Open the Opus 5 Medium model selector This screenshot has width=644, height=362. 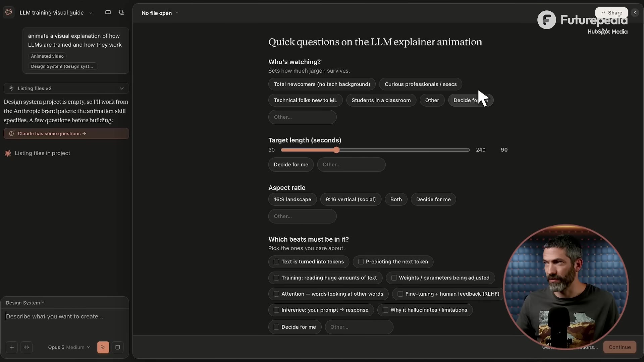tap(69, 347)
